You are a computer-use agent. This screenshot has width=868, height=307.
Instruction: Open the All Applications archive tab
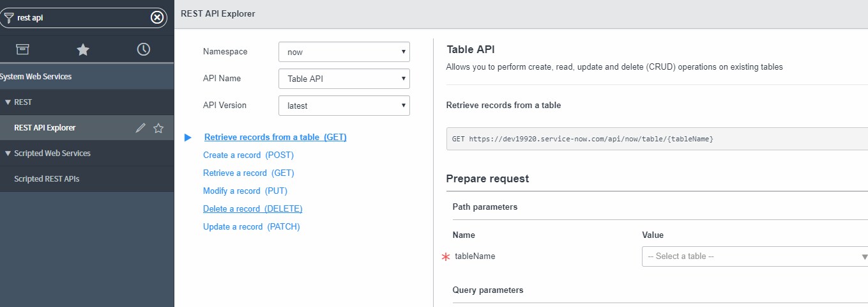click(x=23, y=49)
